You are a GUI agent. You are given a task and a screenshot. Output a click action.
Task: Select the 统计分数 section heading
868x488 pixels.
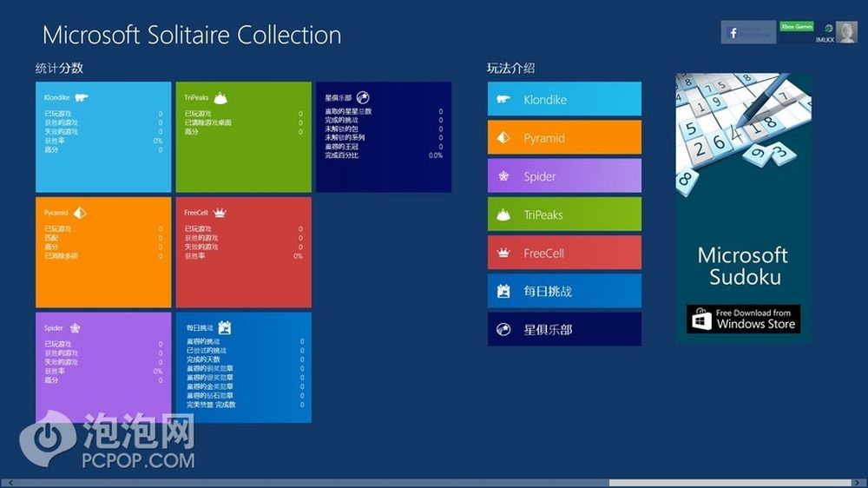click(59, 68)
